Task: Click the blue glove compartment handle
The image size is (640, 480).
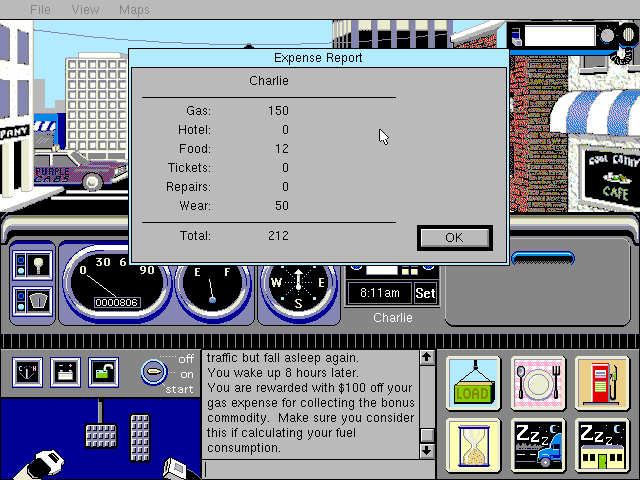Action: point(543,258)
